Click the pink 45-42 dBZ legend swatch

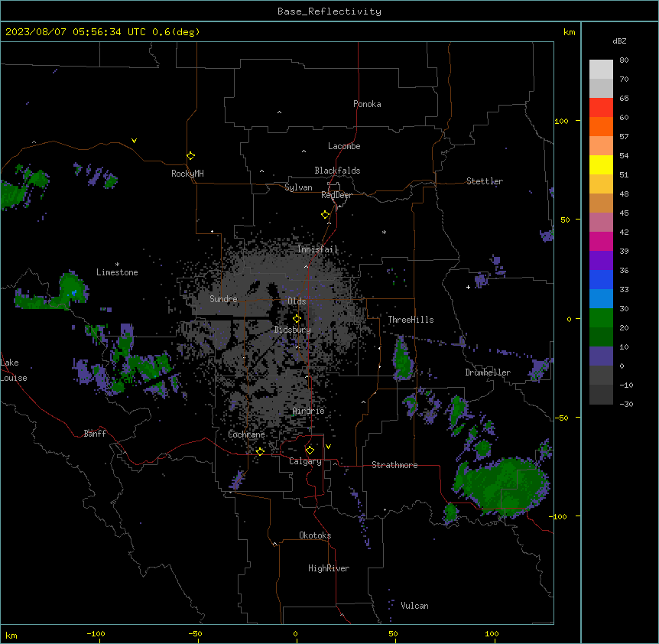(x=601, y=223)
